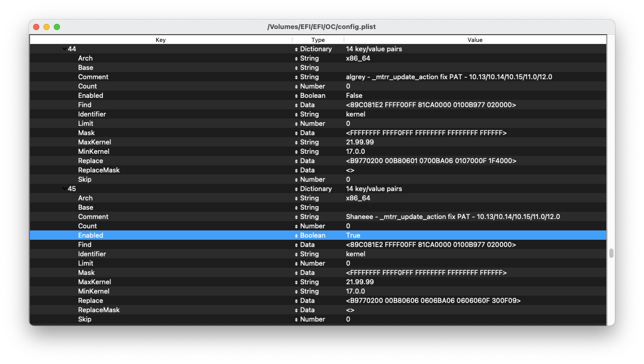Click the Type column header
644x364 pixels.
[318, 40]
